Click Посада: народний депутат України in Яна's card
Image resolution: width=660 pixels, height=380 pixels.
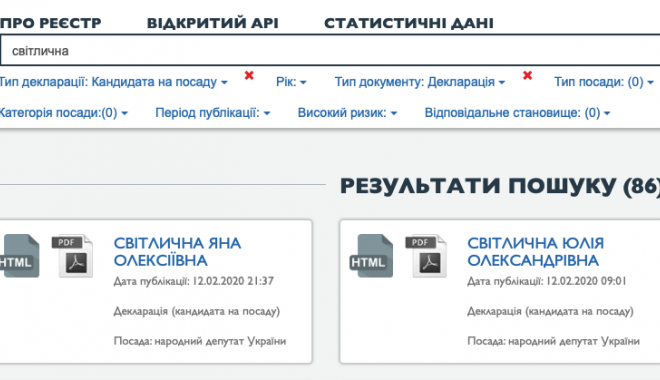[200, 341]
